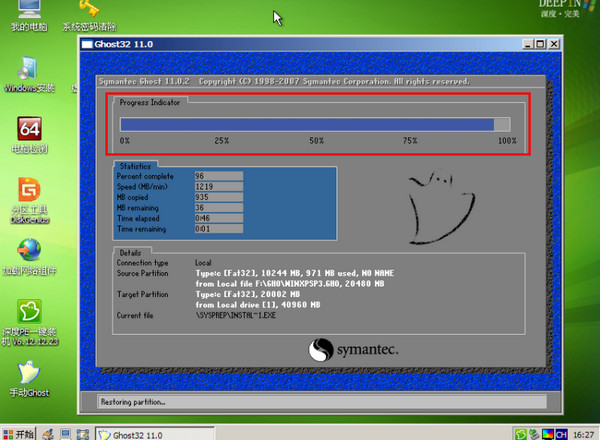Click the Percent complete value 96

[218, 176]
